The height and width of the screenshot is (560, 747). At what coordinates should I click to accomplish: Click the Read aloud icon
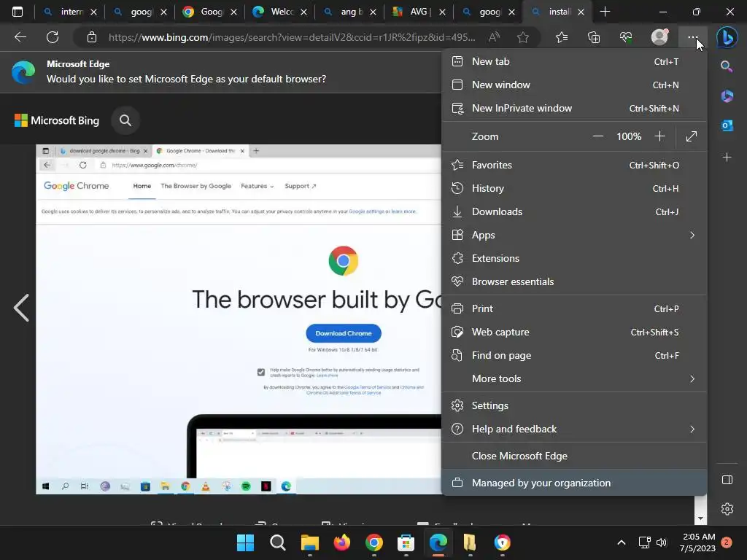(494, 37)
